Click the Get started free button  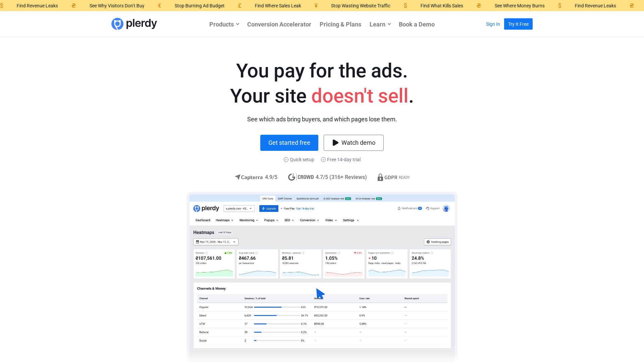coord(289,143)
